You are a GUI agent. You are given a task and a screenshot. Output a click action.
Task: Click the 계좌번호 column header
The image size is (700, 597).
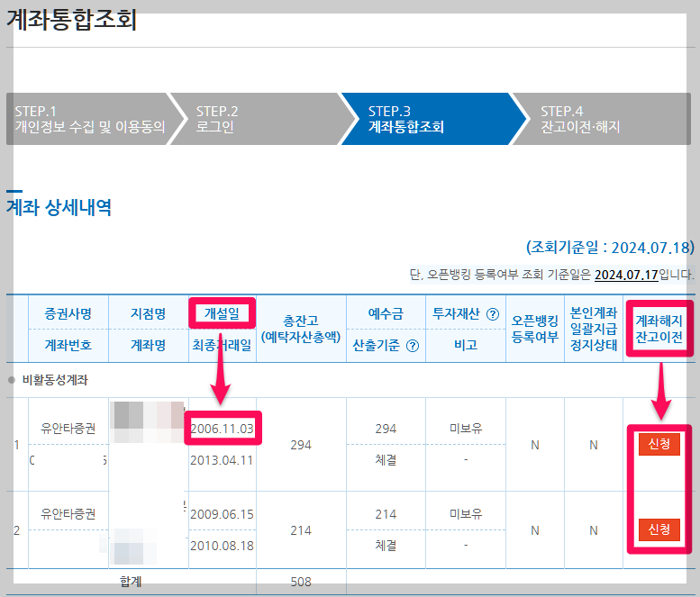[68, 345]
